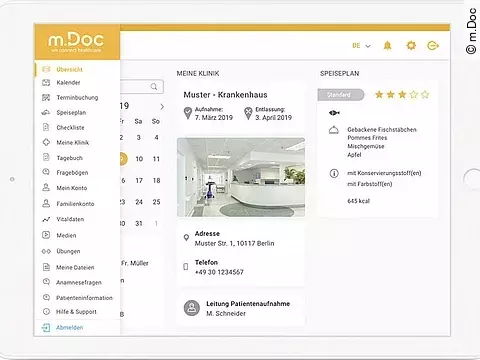Click the clinic reception photo
The width and height of the screenshot is (480, 360).
[x=241, y=177]
